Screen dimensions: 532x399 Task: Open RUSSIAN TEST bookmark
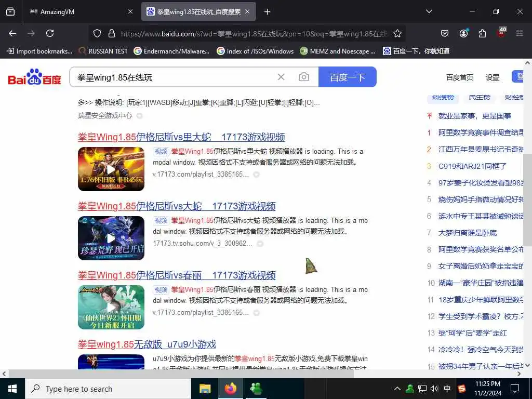click(x=103, y=51)
